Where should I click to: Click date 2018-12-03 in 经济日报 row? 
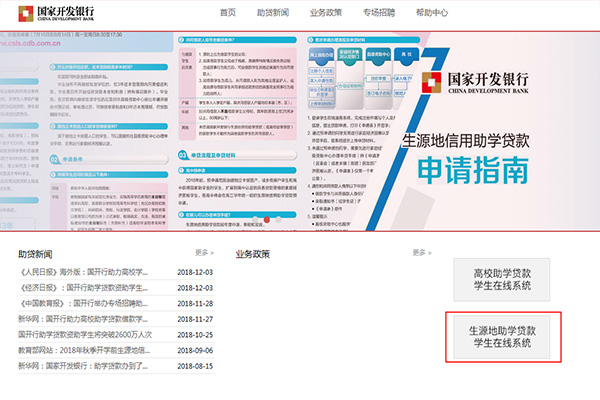195,288
